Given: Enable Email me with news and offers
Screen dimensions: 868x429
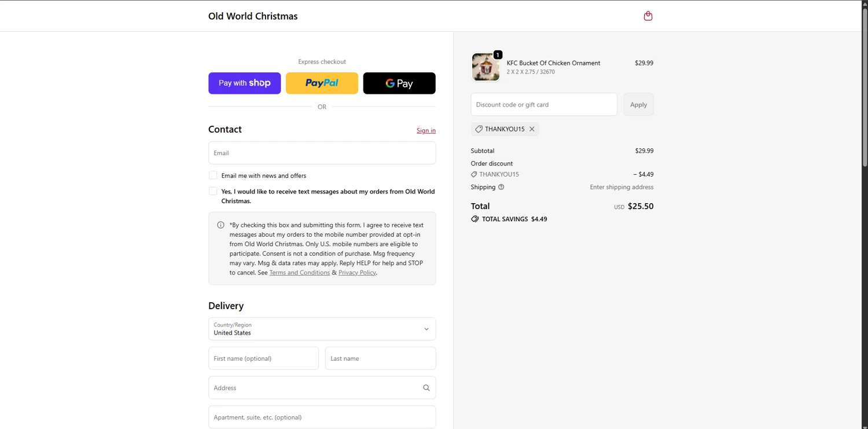Looking at the screenshot, I should pos(213,175).
